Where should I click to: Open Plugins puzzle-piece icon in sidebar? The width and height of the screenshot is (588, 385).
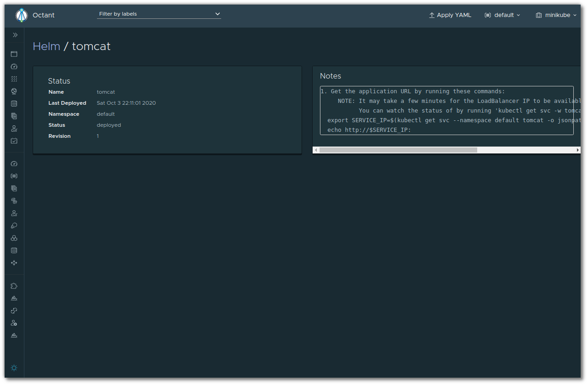14,286
